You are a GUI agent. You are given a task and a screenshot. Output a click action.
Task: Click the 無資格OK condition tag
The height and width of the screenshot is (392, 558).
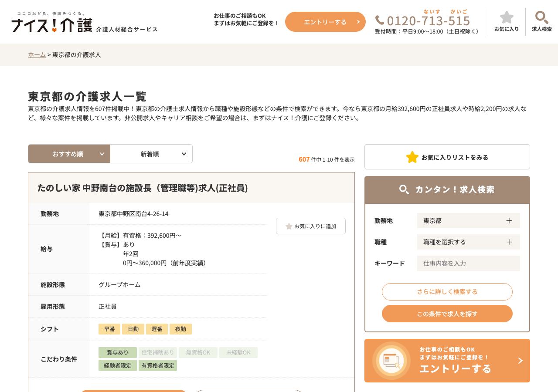198,352
